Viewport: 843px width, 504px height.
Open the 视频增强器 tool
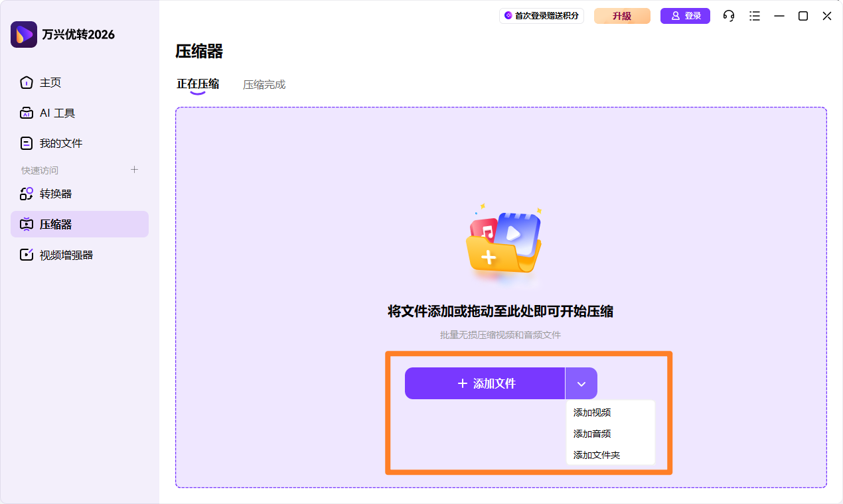pos(66,254)
